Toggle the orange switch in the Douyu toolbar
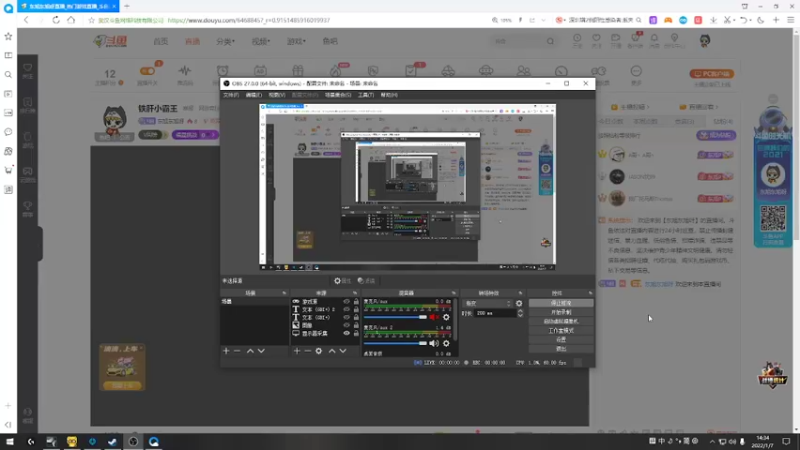The image size is (800, 450). [x=147, y=71]
